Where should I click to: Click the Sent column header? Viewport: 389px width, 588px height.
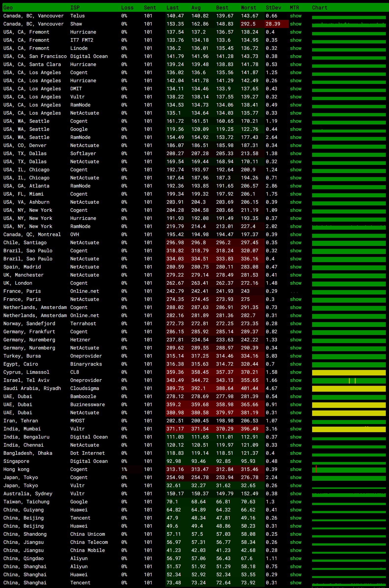[x=150, y=8]
